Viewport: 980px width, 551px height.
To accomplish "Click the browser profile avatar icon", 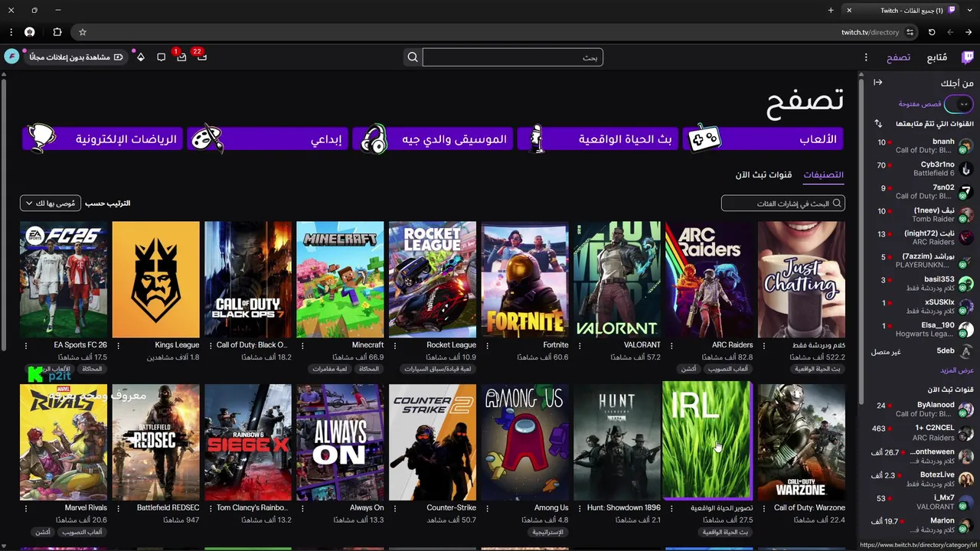I will coord(30,32).
